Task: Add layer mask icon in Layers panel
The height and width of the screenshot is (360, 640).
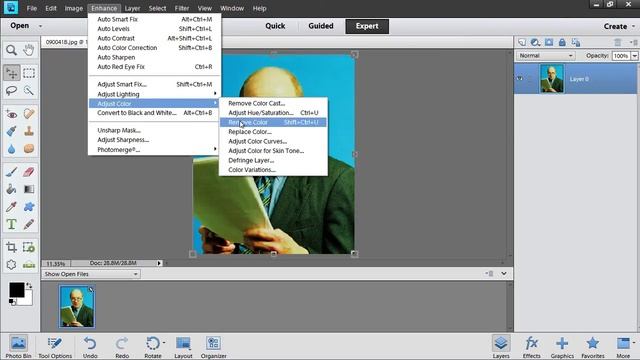Action: tap(549, 42)
